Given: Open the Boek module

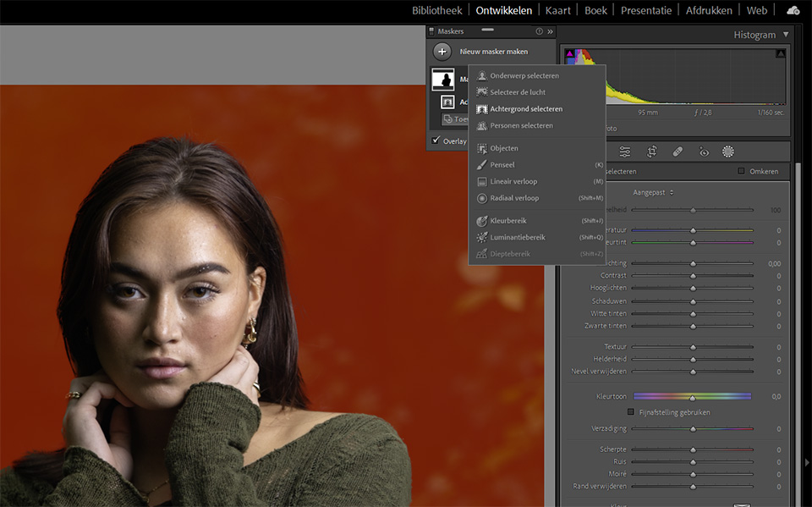Looking at the screenshot, I should [595, 10].
